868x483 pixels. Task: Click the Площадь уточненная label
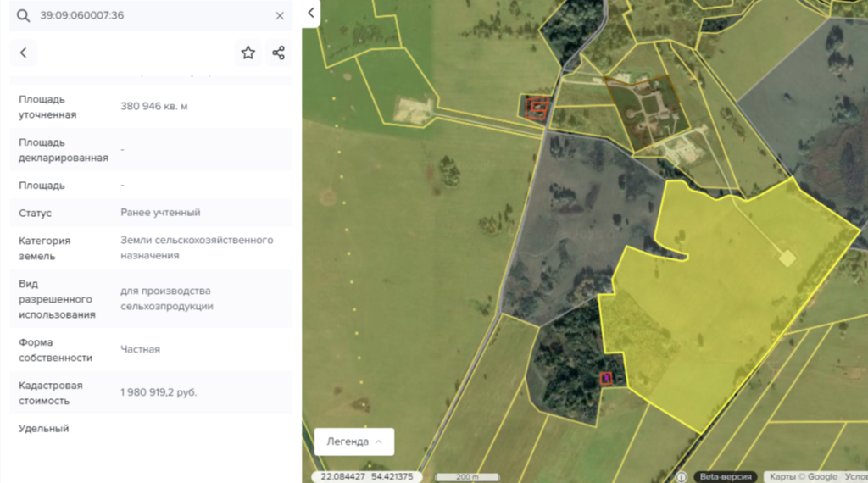[x=47, y=107]
